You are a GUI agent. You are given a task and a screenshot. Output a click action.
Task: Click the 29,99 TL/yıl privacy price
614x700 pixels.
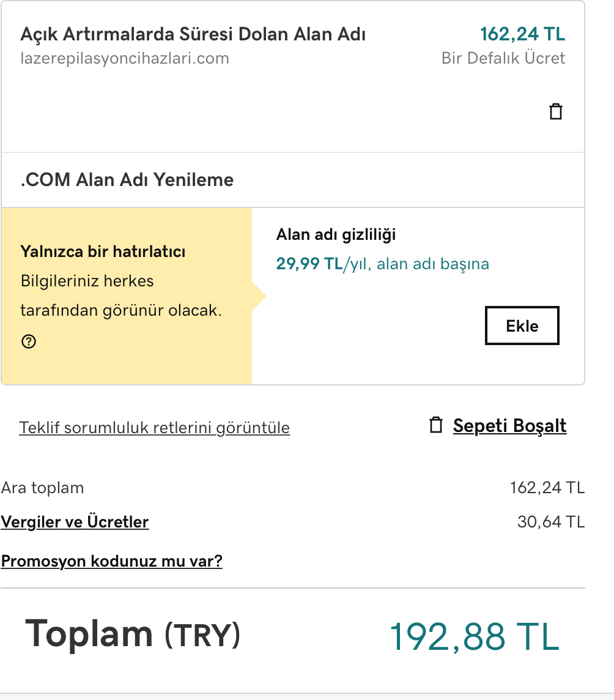tap(309, 263)
